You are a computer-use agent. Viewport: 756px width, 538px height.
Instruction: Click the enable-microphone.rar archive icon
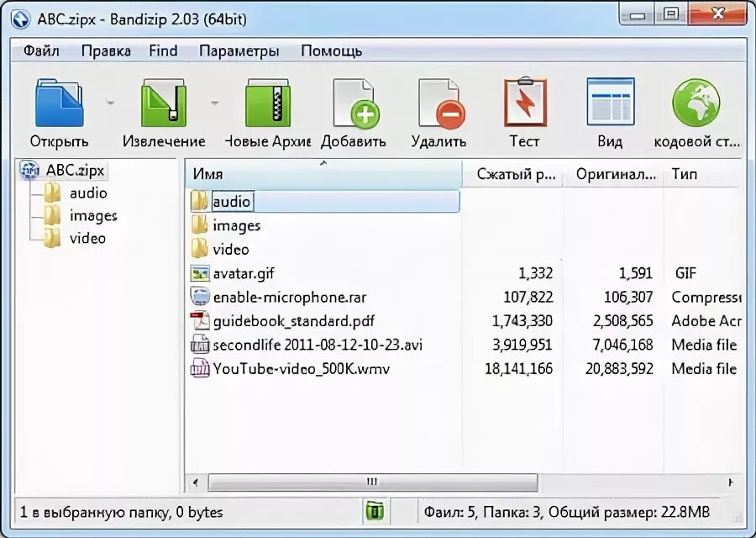(x=200, y=297)
